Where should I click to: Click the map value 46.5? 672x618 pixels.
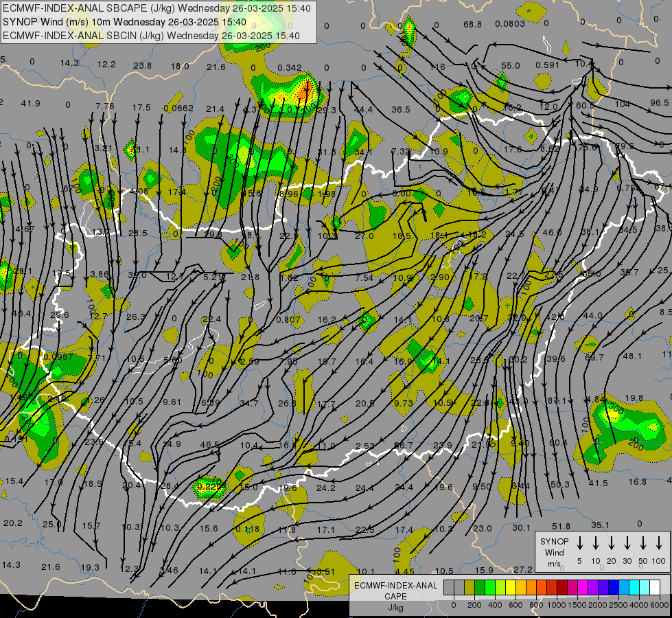click(x=209, y=445)
